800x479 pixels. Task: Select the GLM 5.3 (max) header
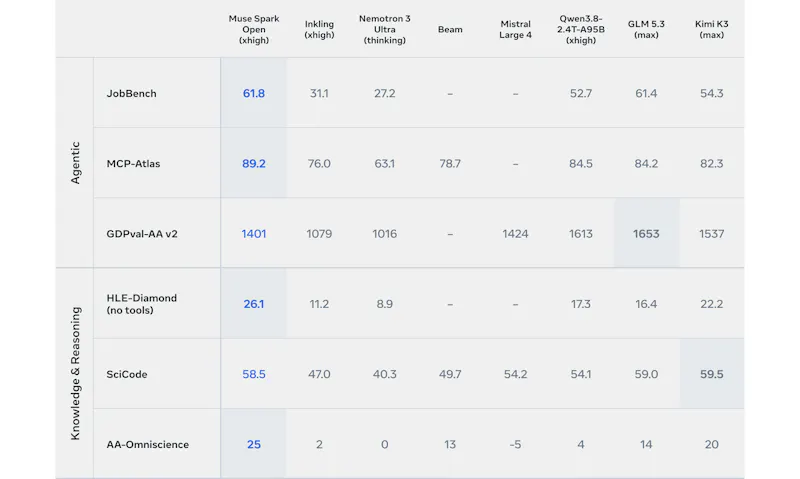pos(646,29)
